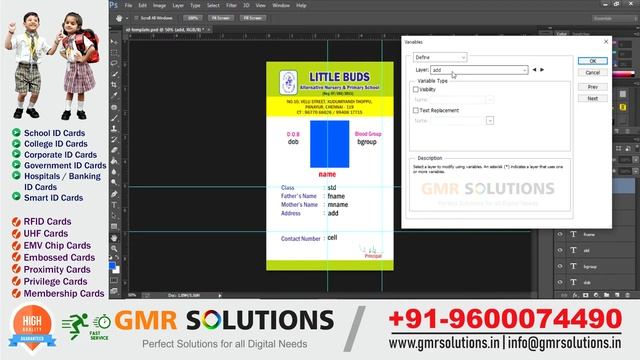Select the History Brush tool
This screenshot has height=360, width=640.
pos(114,140)
